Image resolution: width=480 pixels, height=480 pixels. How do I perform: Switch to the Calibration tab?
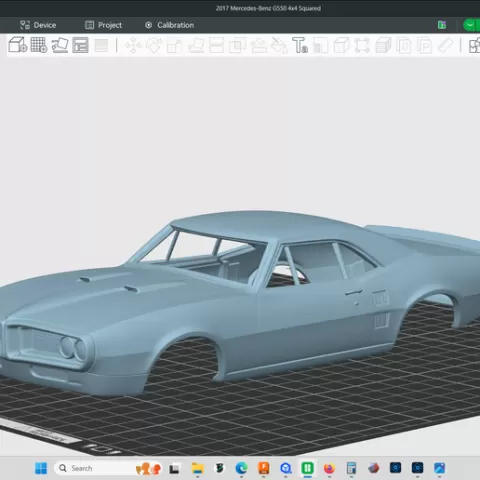pos(169,25)
